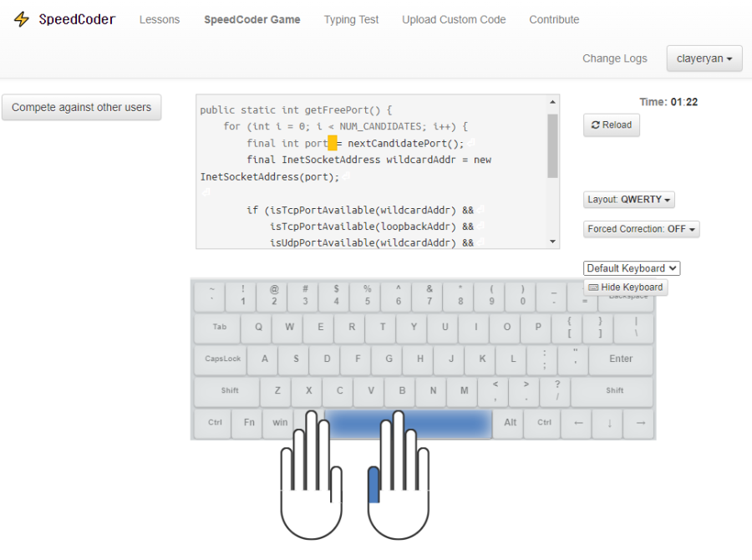Click the left bracket/brace key

pyautogui.click(x=568, y=328)
